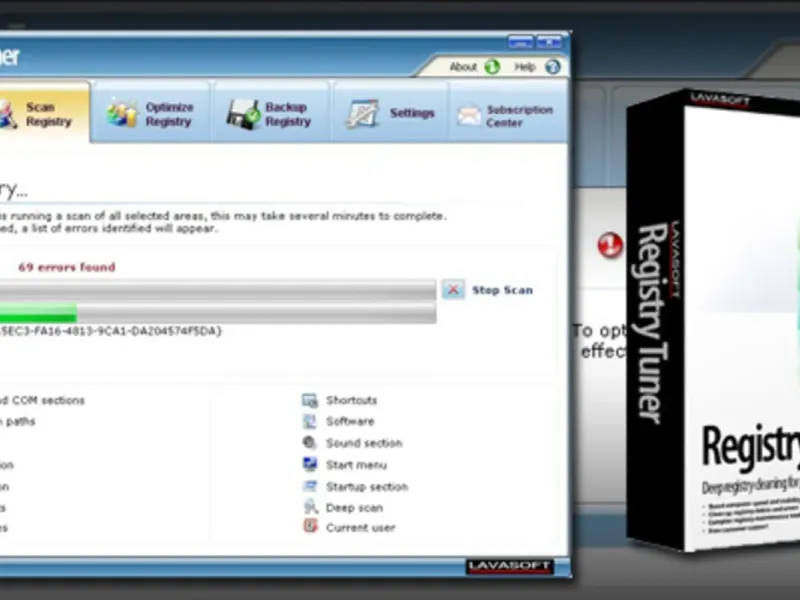The height and width of the screenshot is (600, 800).
Task: Open the Scan Registry tab
Action: click(x=43, y=113)
